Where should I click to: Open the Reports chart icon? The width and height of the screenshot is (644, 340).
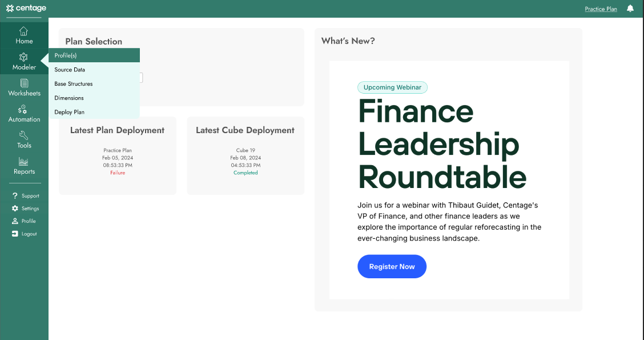point(23,162)
